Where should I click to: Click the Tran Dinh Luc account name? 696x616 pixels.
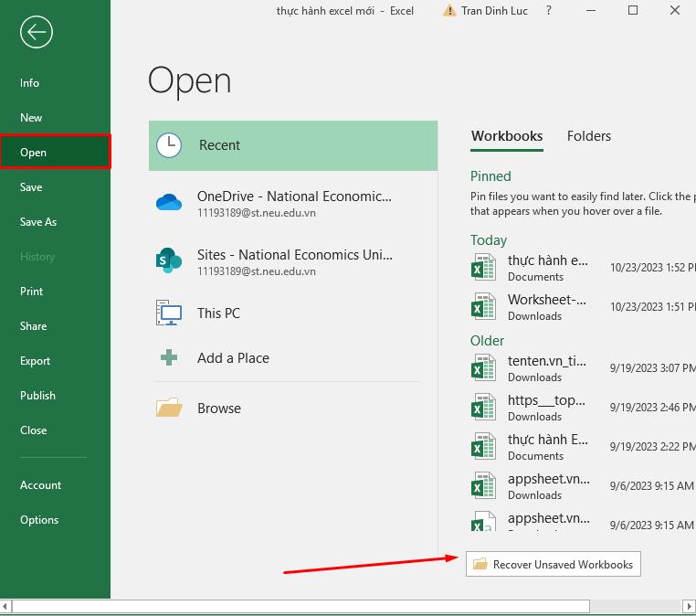coord(496,11)
